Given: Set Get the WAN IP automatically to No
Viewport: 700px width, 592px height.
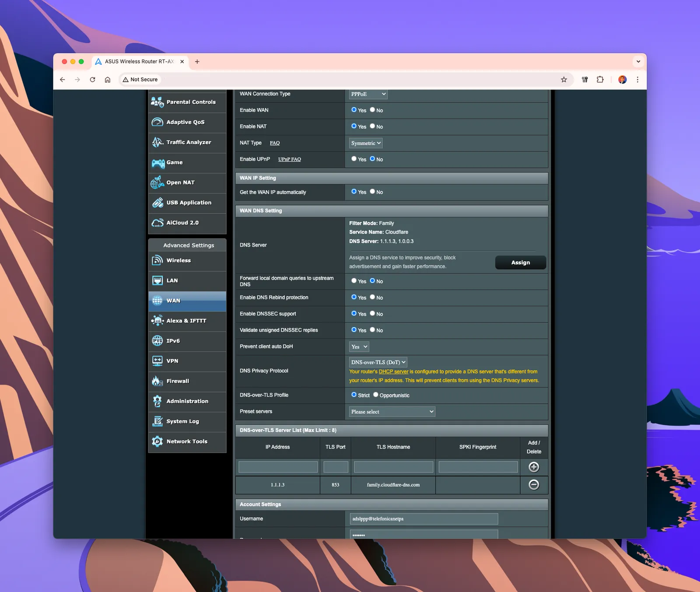Looking at the screenshot, I should (372, 192).
